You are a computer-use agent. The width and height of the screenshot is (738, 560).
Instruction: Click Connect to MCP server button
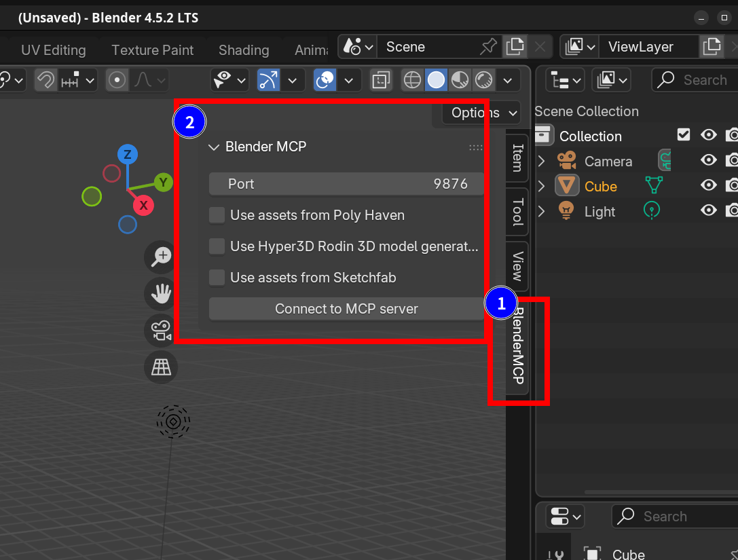(346, 309)
